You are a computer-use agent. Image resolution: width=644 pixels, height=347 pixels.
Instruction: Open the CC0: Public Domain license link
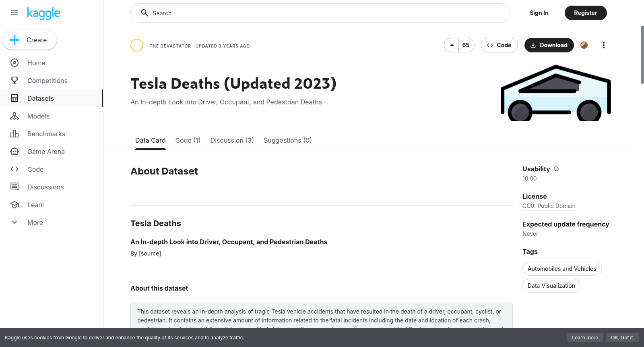coord(549,206)
